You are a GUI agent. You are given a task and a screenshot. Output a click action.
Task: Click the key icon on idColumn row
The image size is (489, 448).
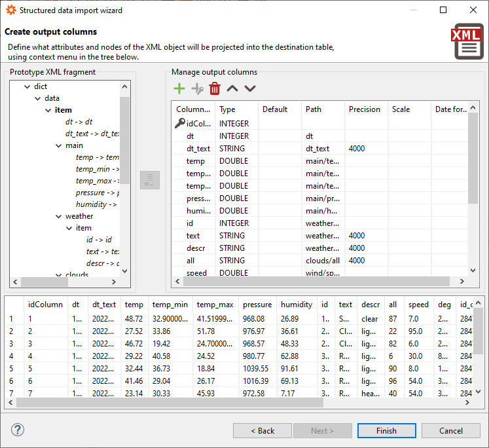click(x=180, y=123)
